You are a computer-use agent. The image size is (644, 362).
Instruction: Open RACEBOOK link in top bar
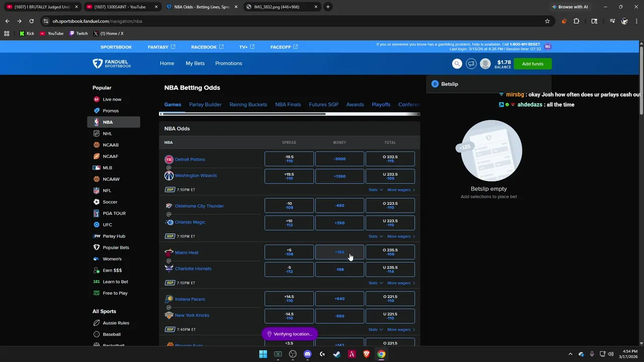point(207,47)
